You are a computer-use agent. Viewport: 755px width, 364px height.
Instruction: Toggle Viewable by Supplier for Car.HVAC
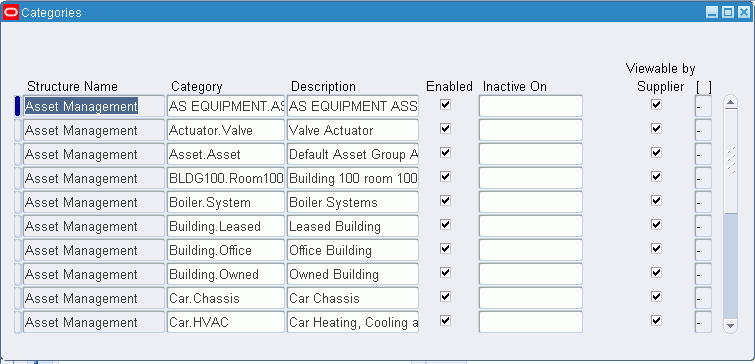point(656,321)
